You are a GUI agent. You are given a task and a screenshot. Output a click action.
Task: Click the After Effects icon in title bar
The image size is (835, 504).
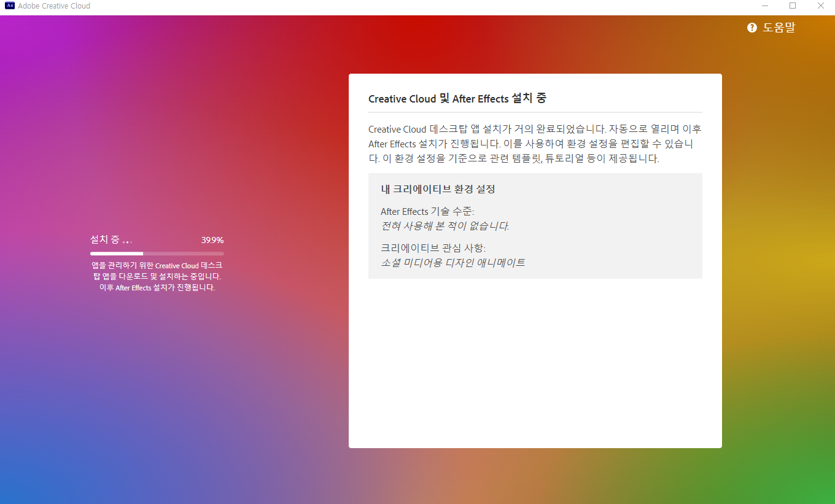pos(9,6)
